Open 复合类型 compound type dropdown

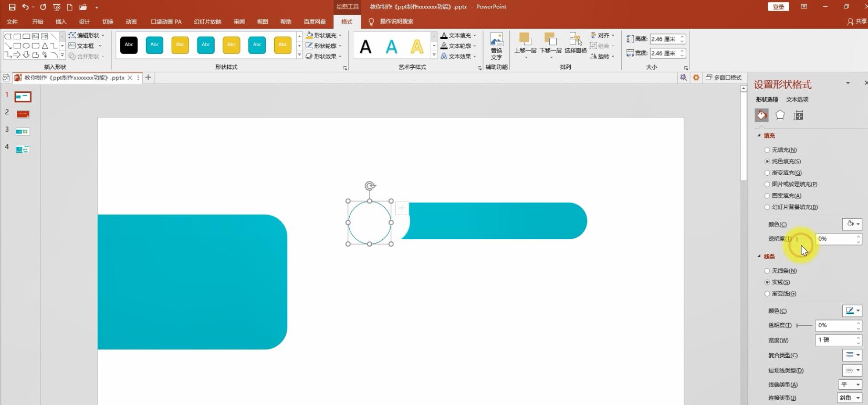click(x=852, y=355)
